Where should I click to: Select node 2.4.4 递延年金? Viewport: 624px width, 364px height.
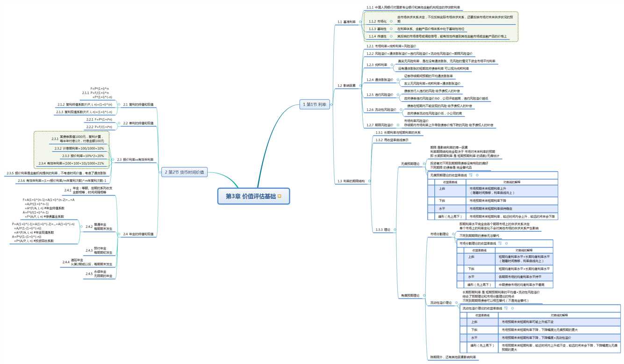88,262
